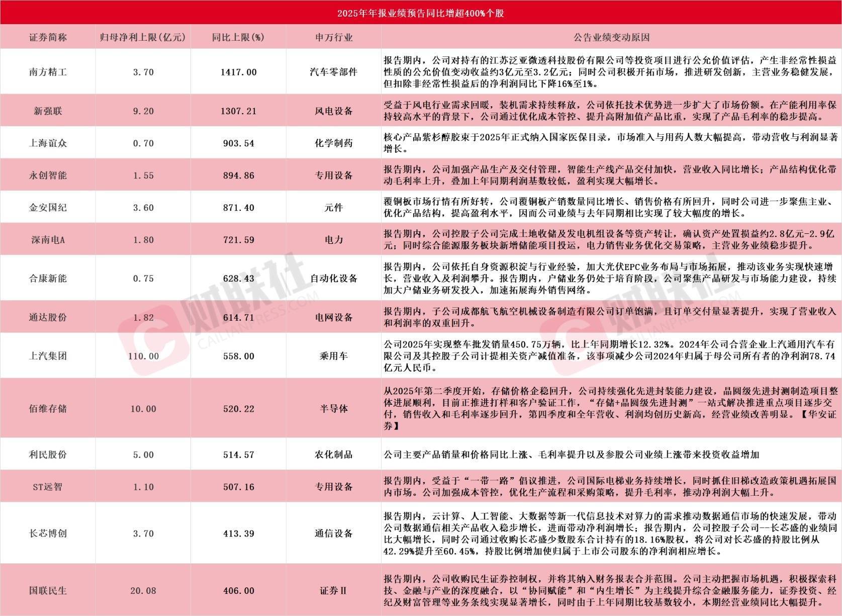Click the 佰维存储 stock name cell
Image resolution: width=842 pixels, height=616 pixels.
click(x=48, y=408)
